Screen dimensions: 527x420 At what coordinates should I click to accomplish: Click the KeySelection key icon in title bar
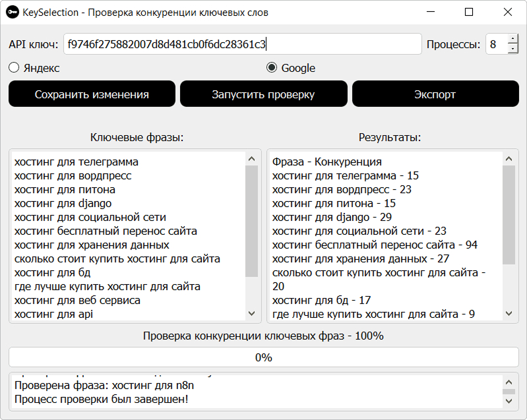click(x=11, y=13)
